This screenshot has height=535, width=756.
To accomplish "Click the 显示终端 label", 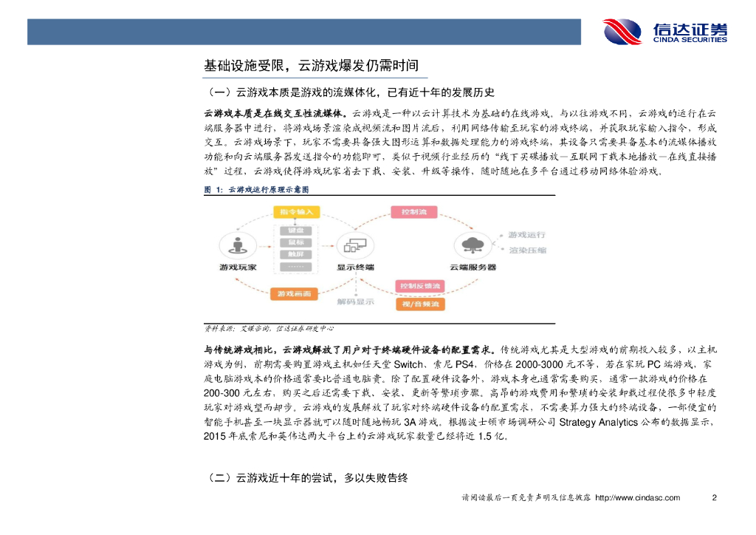I will pyautogui.click(x=355, y=267).
